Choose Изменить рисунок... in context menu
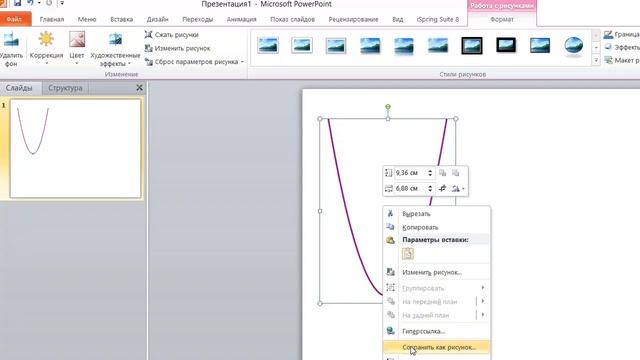The image size is (640, 360). click(x=437, y=272)
